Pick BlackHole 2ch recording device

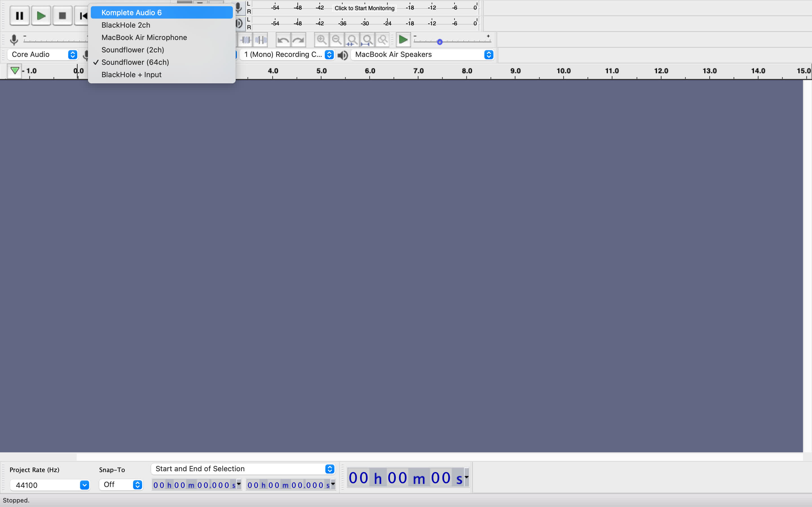[125, 25]
